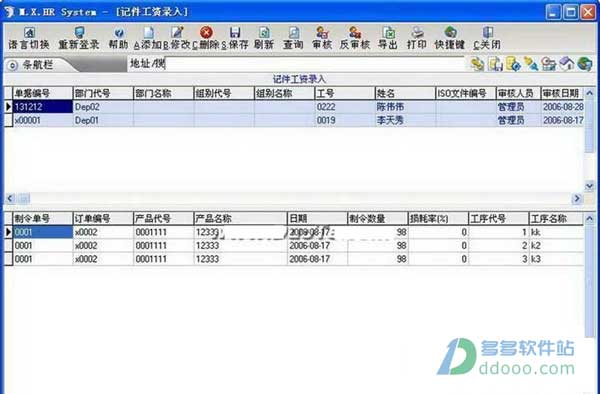Screen dimensions: 600x394
Task: Click the 姓名 column header
Action: tap(405, 93)
